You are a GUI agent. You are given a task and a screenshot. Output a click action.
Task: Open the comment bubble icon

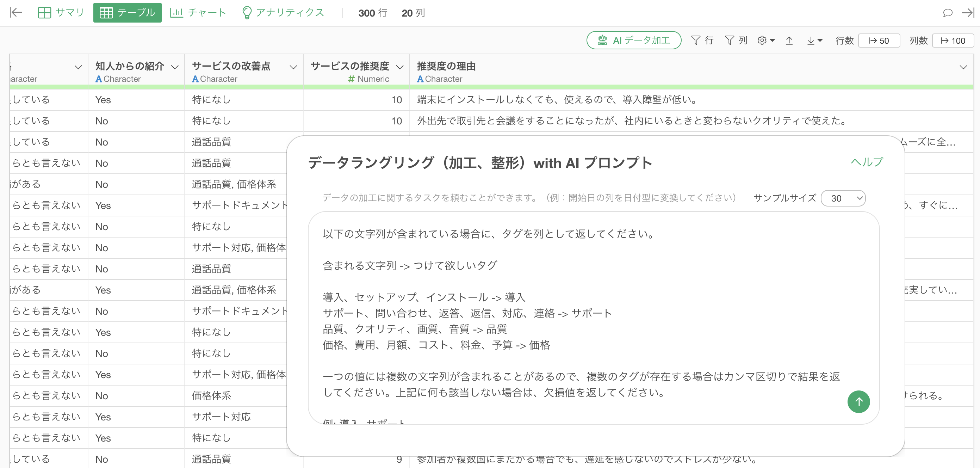pos(947,13)
